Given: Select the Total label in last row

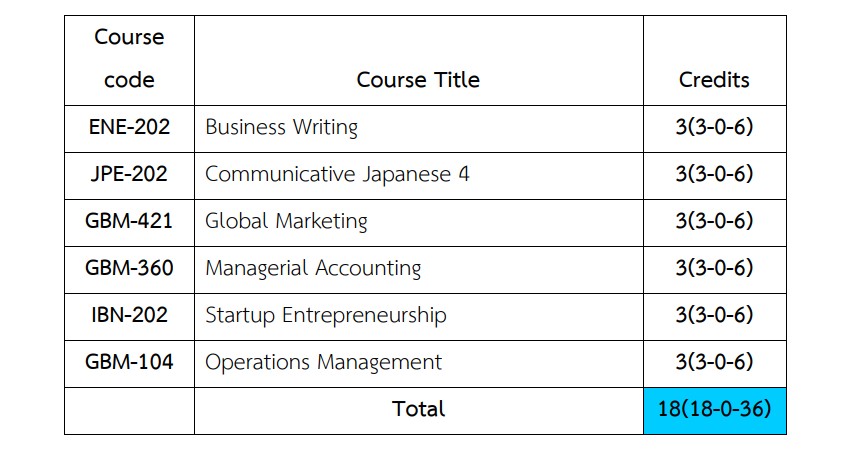Looking at the screenshot, I should pyautogui.click(x=418, y=409).
